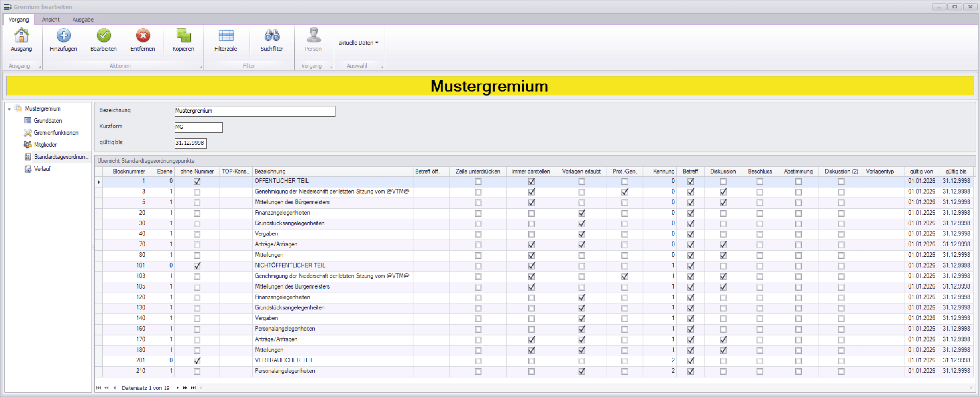The image size is (980, 397).
Task: Select Gremienfunktionen in the sidebar tree
Action: pyautogui.click(x=56, y=133)
